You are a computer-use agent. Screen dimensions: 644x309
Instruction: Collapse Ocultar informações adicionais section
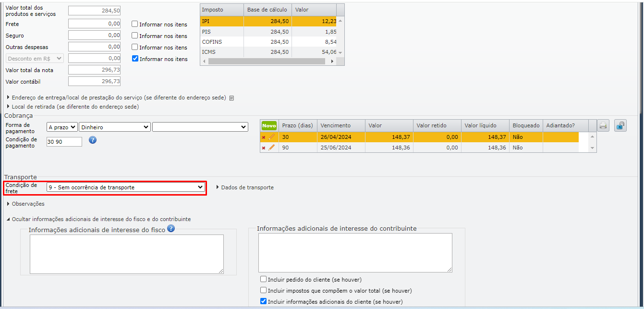tap(98, 219)
